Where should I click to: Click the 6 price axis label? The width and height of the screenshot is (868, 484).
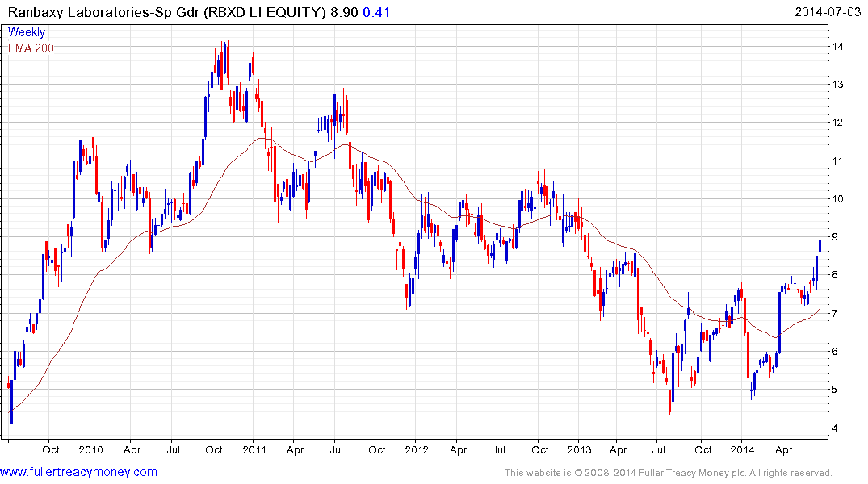click(835, 351)
